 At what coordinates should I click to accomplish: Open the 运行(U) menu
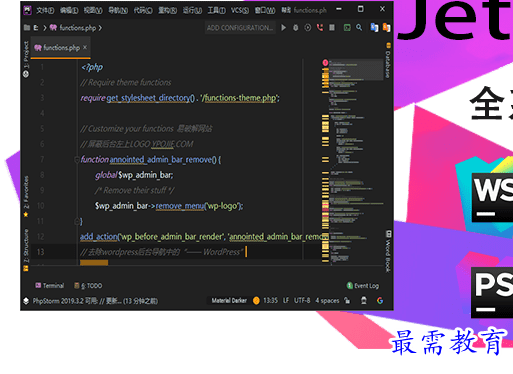pos(192,11)
